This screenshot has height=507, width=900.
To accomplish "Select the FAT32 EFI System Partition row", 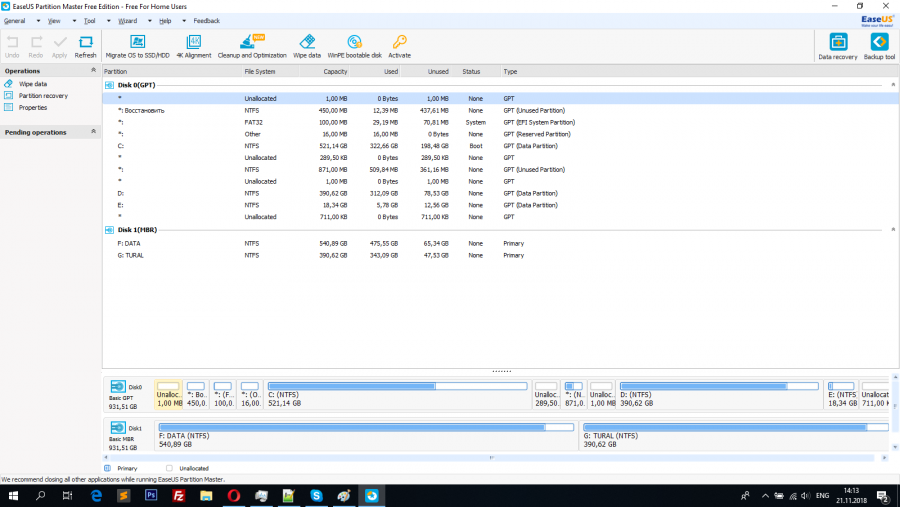I will [501, 122].
